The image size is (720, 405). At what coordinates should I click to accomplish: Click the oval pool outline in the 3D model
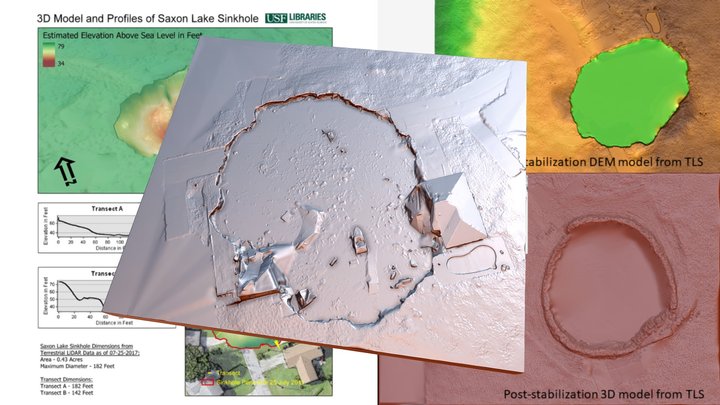pyautogui.click(x=472, y=259)
